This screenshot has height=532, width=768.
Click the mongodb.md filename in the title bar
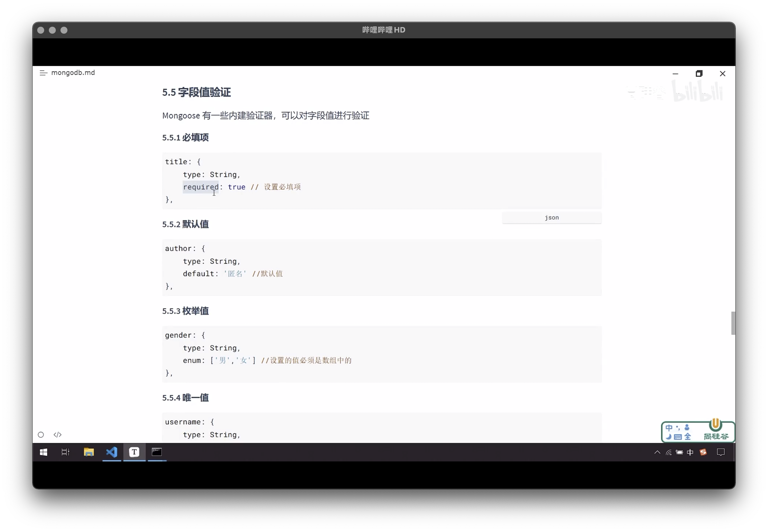(73, 73)
